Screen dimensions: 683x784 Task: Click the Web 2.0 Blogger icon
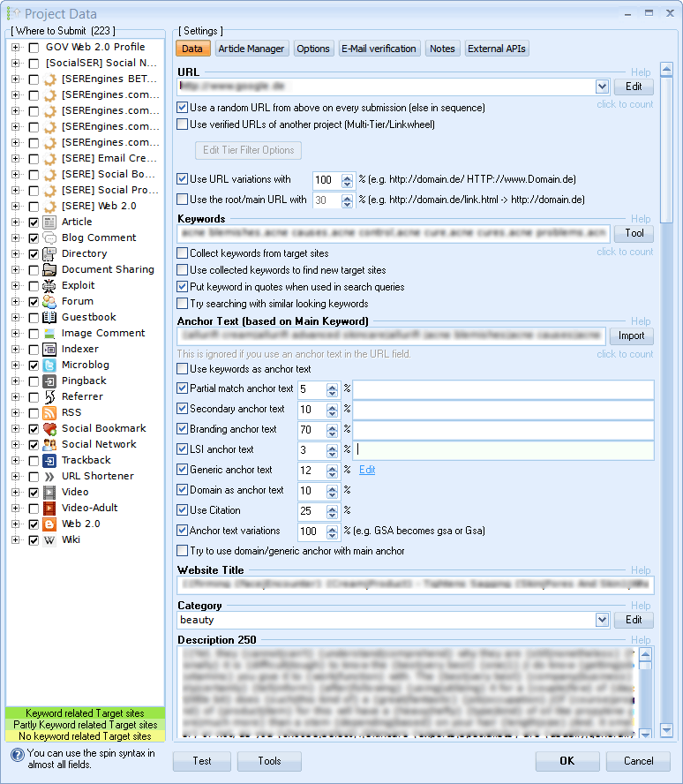(x=49, y=524)
